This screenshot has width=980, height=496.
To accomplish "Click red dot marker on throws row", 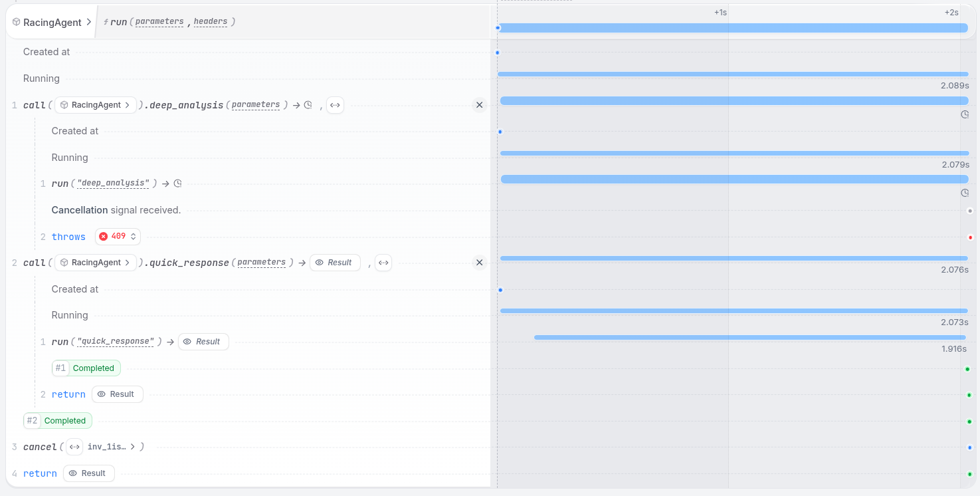I will point(970,237).
